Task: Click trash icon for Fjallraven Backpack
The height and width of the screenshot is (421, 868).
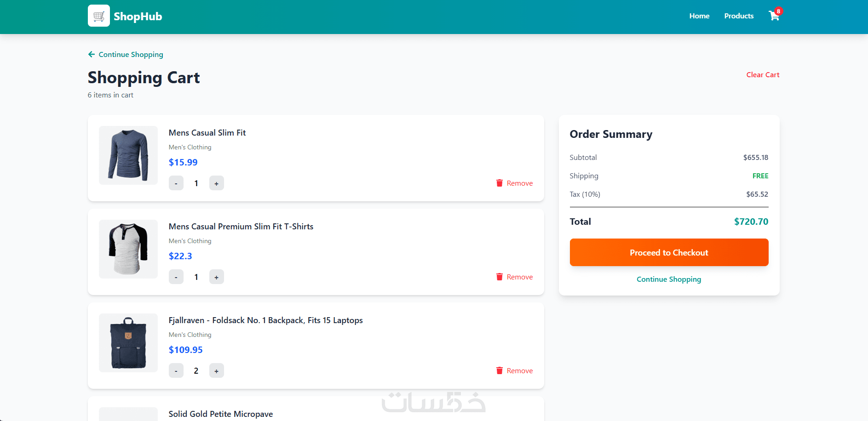Action: (x=500, y=370)
